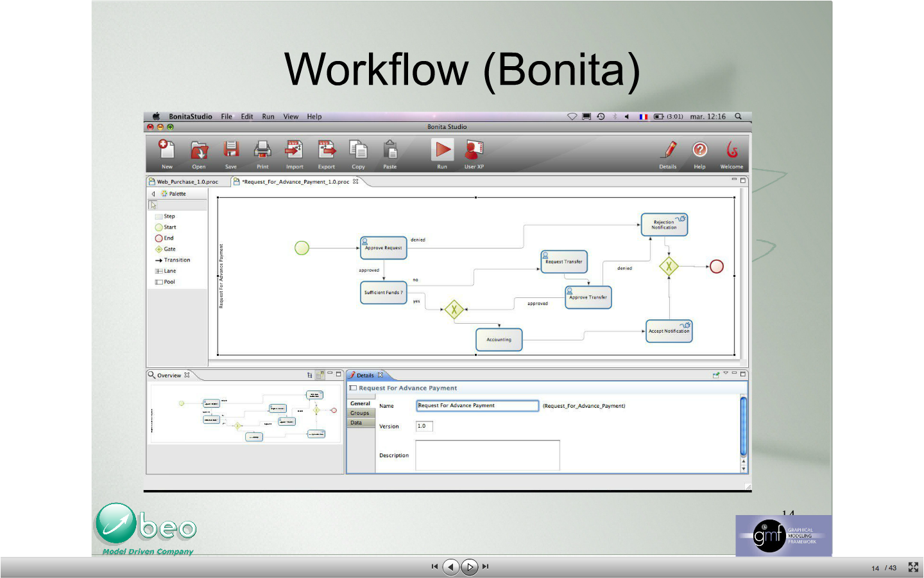The height and width of the screenshot is (578, 924).
Task: Click the Details panel vertical scrollbar
Action: 744,426
